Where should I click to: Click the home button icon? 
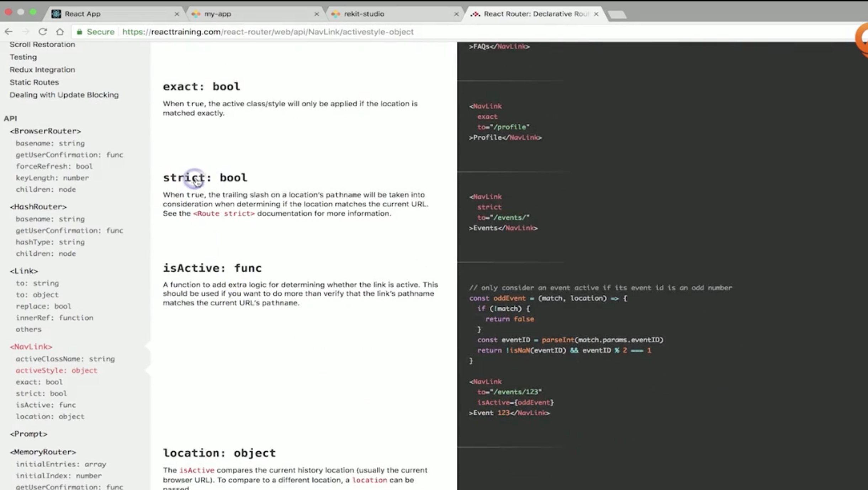(x=60, y=32)
